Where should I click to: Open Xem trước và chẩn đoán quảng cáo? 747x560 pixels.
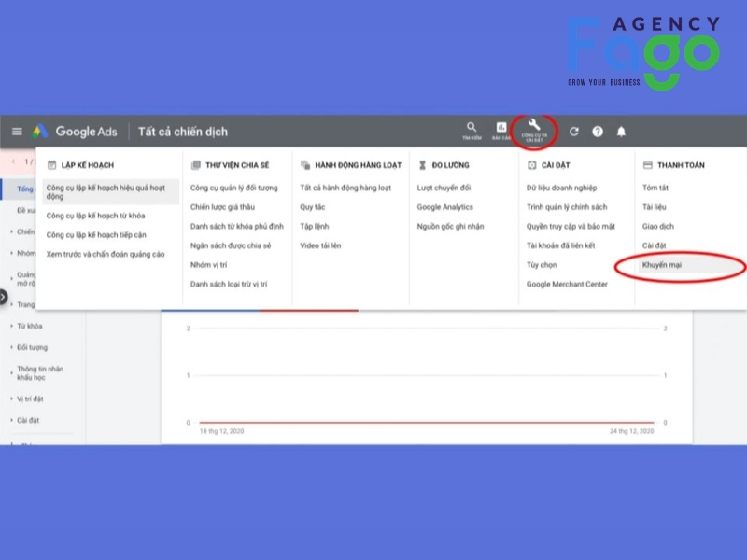pos(106,254)
